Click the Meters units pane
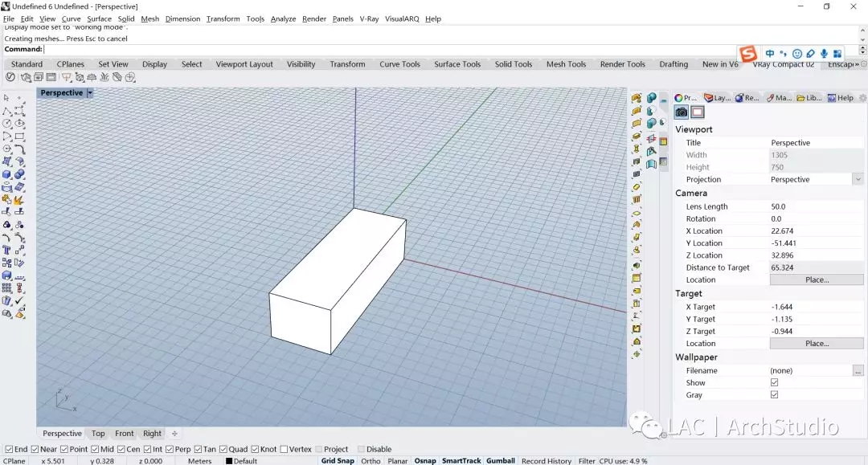The width and height of the screenshot is (868, 465). pyautogui.click(x=200, y=460)
